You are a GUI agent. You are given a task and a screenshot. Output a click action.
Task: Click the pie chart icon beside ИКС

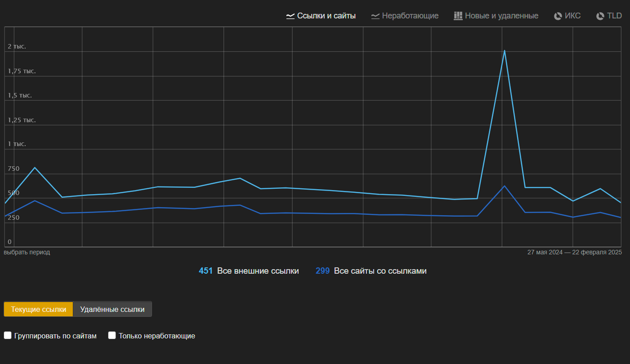click(x=558, y=16)
